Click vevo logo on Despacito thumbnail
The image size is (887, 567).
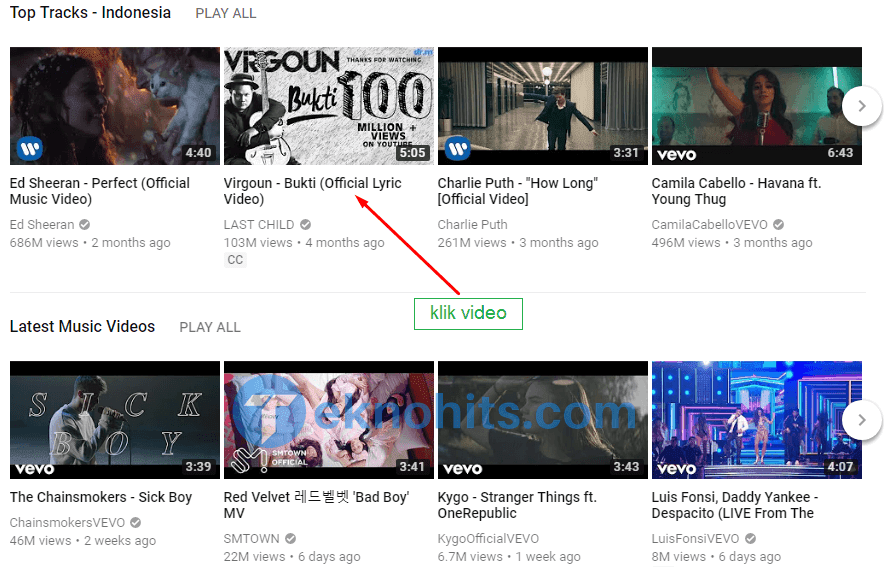pyautogui.click(x=677, y=469)
